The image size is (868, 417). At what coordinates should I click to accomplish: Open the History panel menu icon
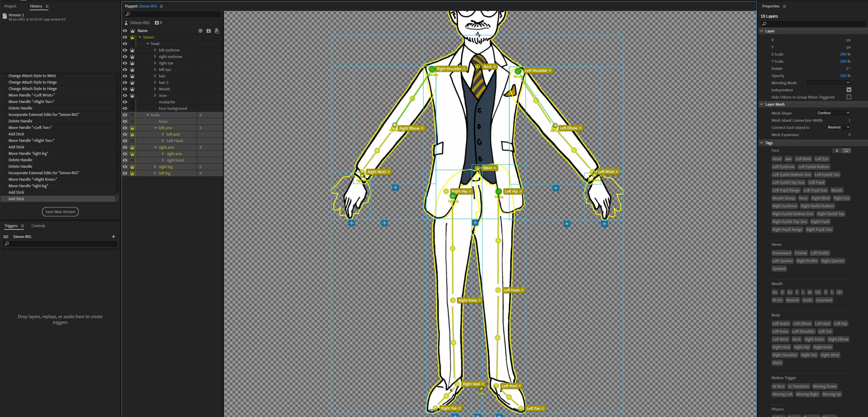[47, 6]
